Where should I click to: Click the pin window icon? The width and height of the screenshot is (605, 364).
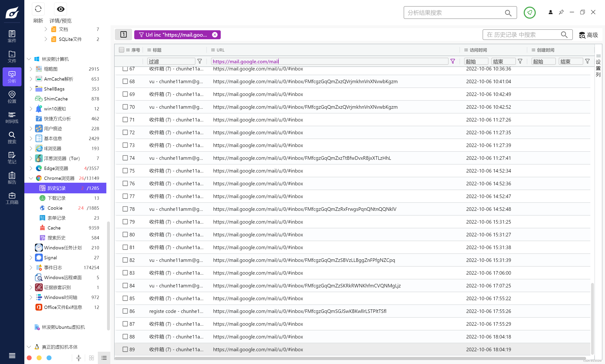pyautogui.click(x=561, y=12)
